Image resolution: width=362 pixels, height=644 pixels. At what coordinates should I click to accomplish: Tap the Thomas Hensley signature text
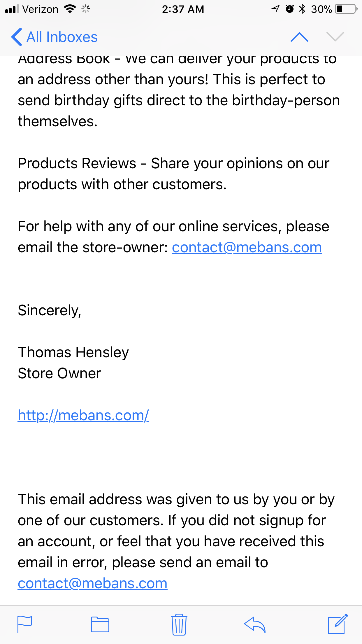[73, 352]
